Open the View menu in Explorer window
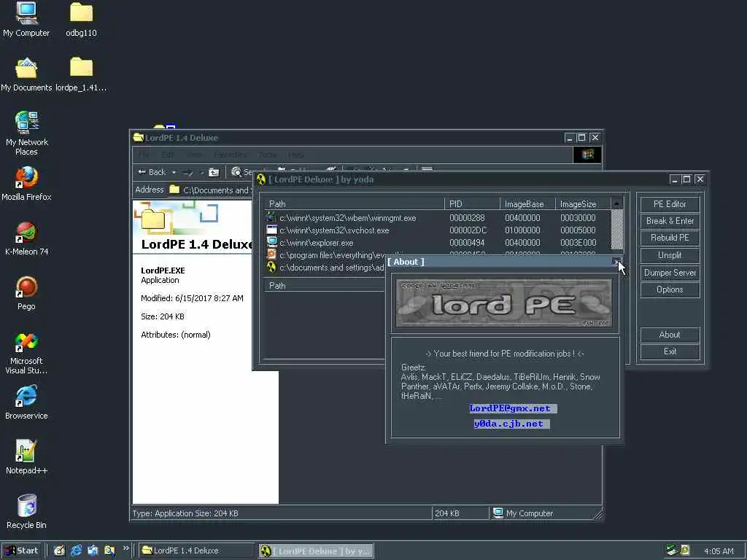The height and width of the screenshot is (560, 747). (x=194, y=155)
